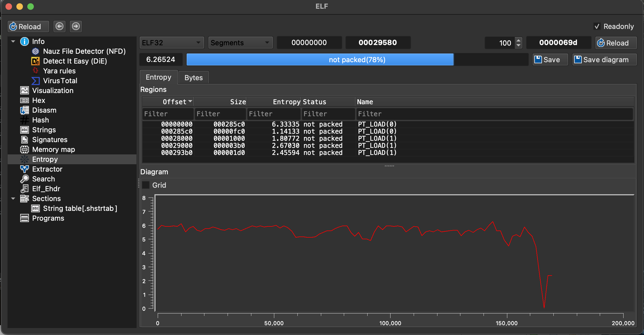This screenshot has width=644, height=335.
Task: Toggle the Readonly checkbox
Action: click(597, 26)
